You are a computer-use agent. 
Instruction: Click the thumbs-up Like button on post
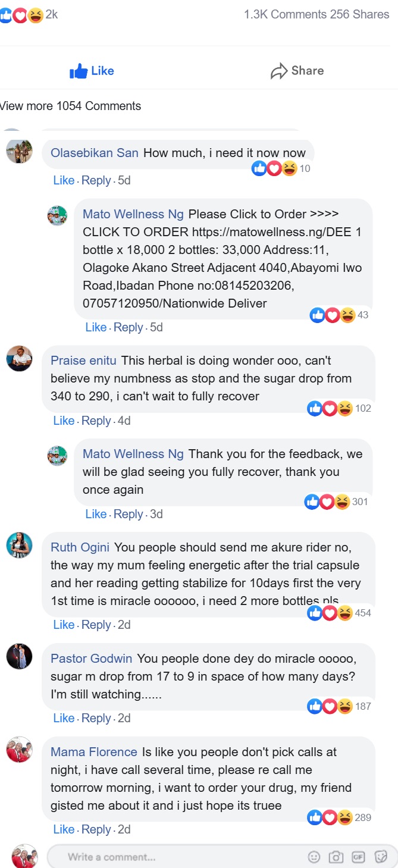[x=92, y=71]
